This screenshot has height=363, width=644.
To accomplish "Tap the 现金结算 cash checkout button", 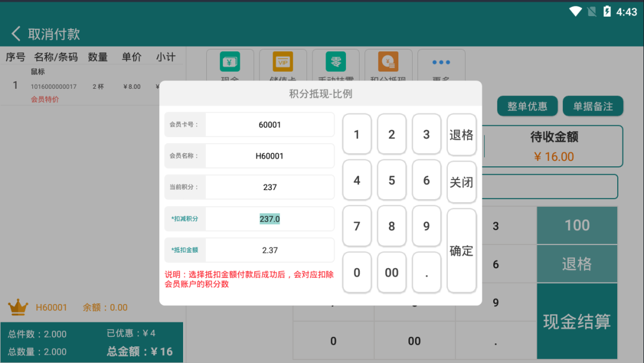I will pos(577,322).
